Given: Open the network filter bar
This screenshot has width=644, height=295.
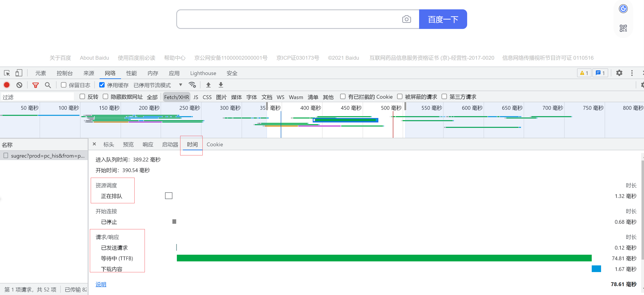Looking at the screenshot, I should (x=36, y=85).
